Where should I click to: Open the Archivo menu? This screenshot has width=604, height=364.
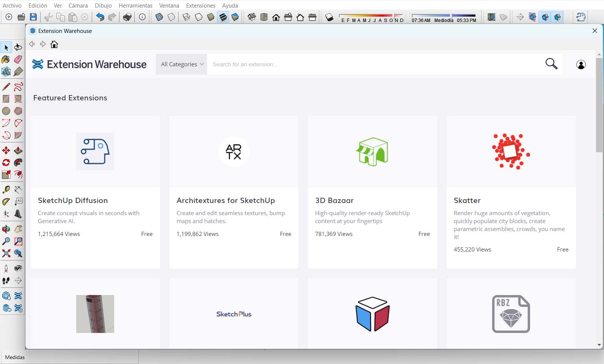(12, 5)
